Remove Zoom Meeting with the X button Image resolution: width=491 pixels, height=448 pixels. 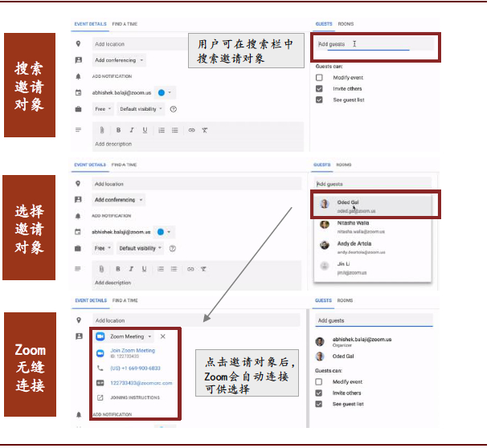163,336
